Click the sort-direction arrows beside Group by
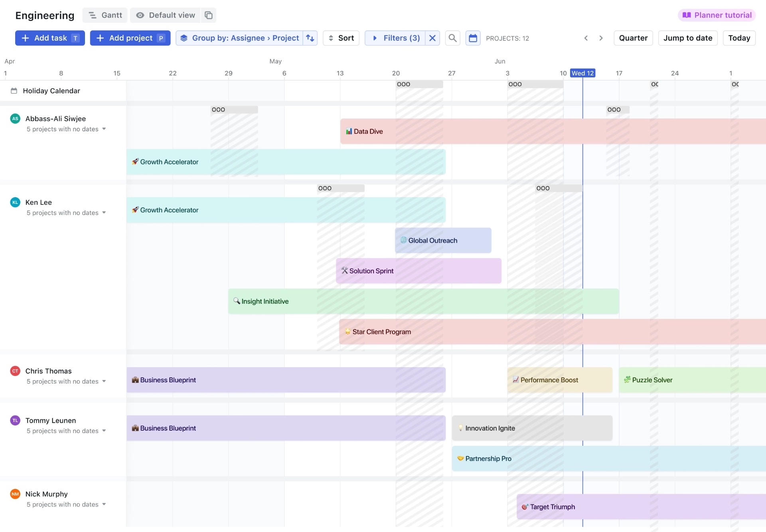 coord(310,38)
